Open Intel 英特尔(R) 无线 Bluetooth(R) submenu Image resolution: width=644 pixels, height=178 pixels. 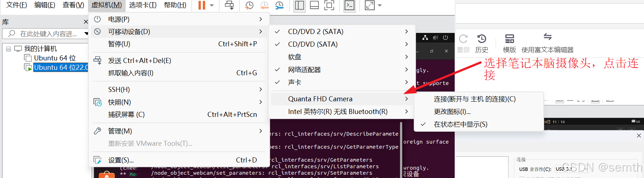pos(342,111)
